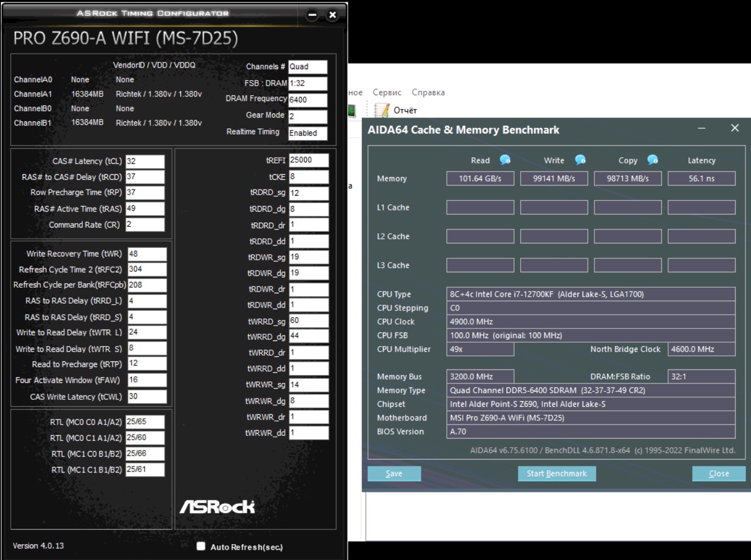The width and height of the screenshot is (751, 560).
Task: Click the Row Precharge Time (tRP) field
Action: coord(145,193)
